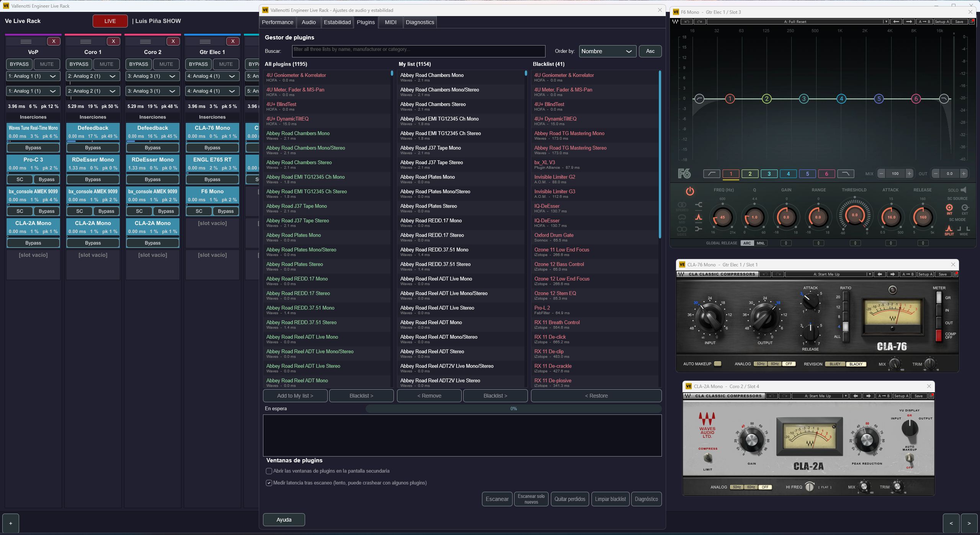Open the Diagnostics tab
The image size is (980, 535).
click(420, 22)
